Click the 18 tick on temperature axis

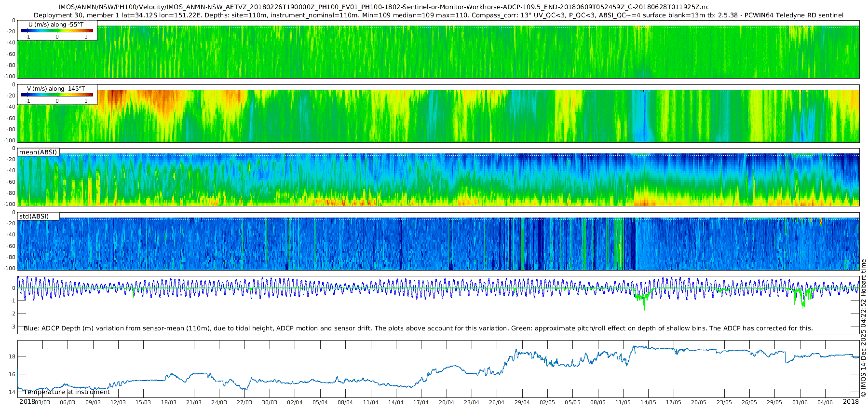12,356
